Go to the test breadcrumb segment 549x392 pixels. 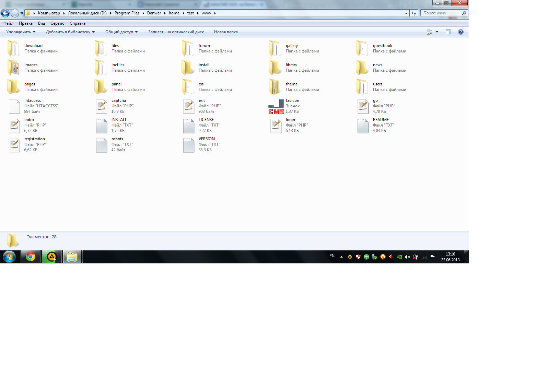pos(190,13)
